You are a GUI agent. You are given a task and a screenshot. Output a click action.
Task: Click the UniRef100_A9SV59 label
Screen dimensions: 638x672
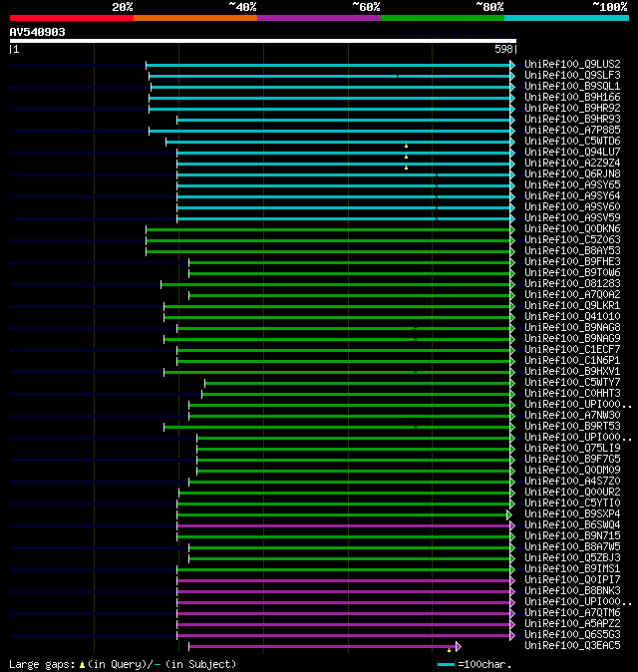[x=572, y=217]
